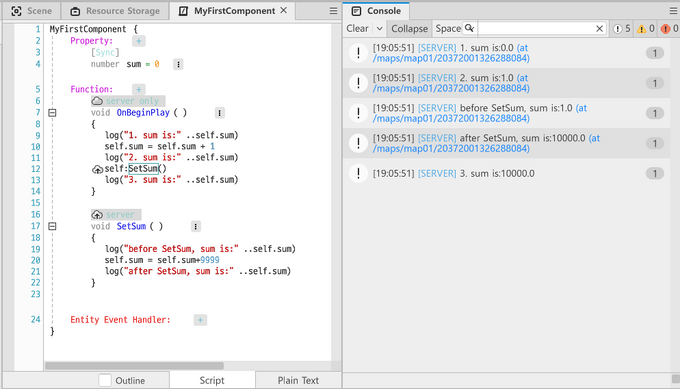The image size is (680, 389).
Task: Switch to Plain Text view
Action: [x=298, y=380]
